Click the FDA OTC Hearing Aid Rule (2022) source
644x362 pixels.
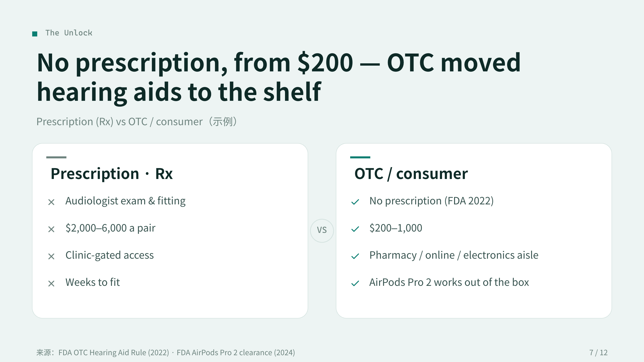tap(114, 352)
